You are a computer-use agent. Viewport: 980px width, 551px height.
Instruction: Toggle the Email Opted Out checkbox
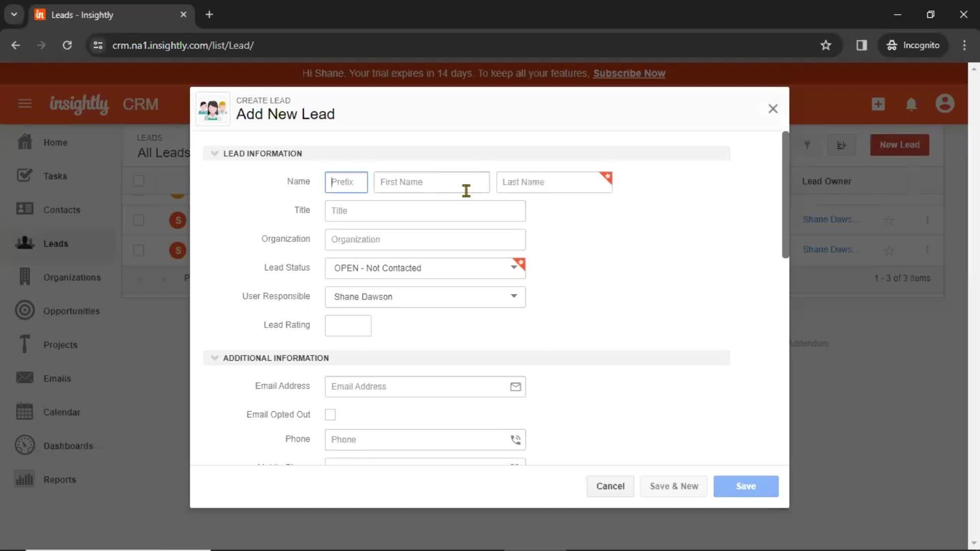[x=330, y=414]
